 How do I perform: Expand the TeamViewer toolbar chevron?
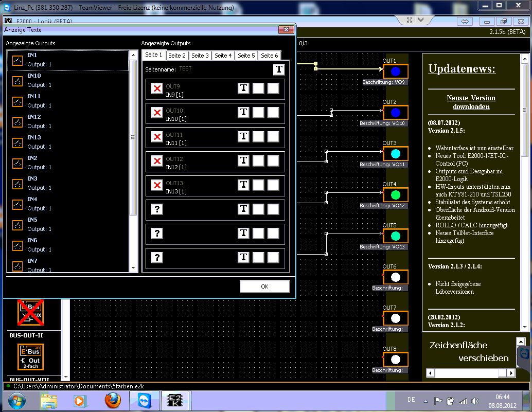[421, 21]
